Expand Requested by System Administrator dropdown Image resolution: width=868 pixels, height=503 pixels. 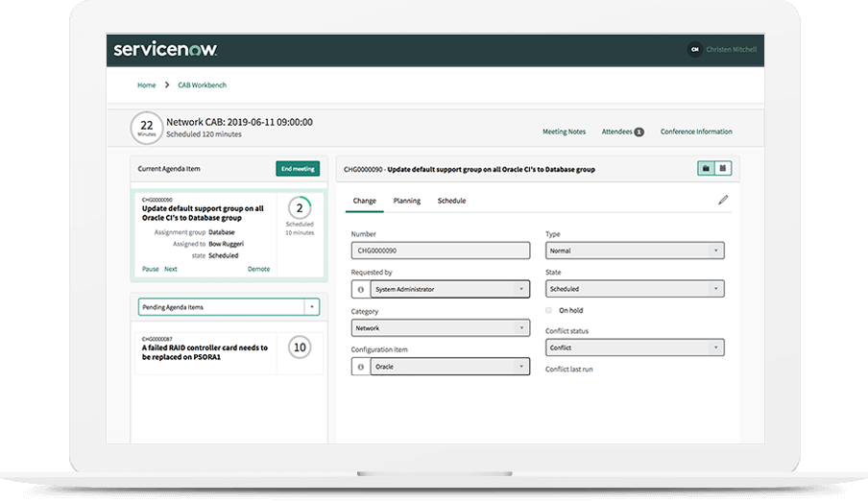pos(449,289)
